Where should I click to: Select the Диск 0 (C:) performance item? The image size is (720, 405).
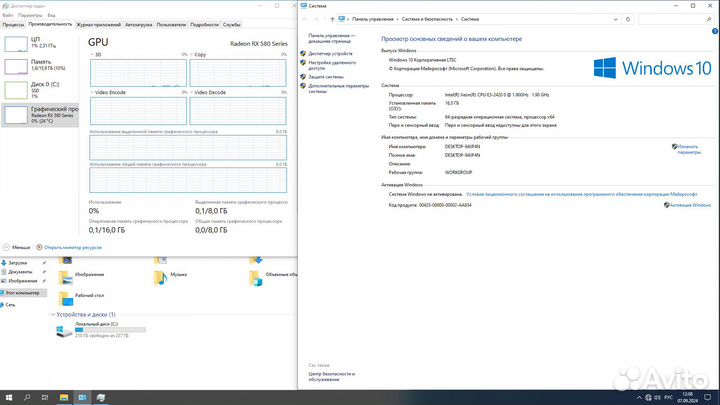pyautogui.click(x=40, y=90)
